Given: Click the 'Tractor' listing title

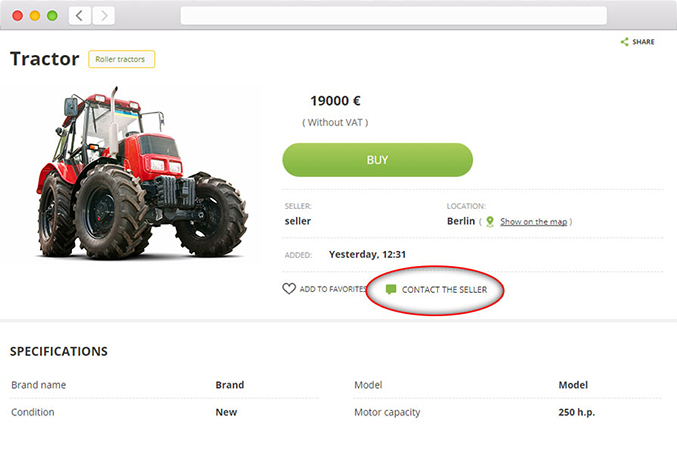Looking at the screenshot, I should click(44, 59).
